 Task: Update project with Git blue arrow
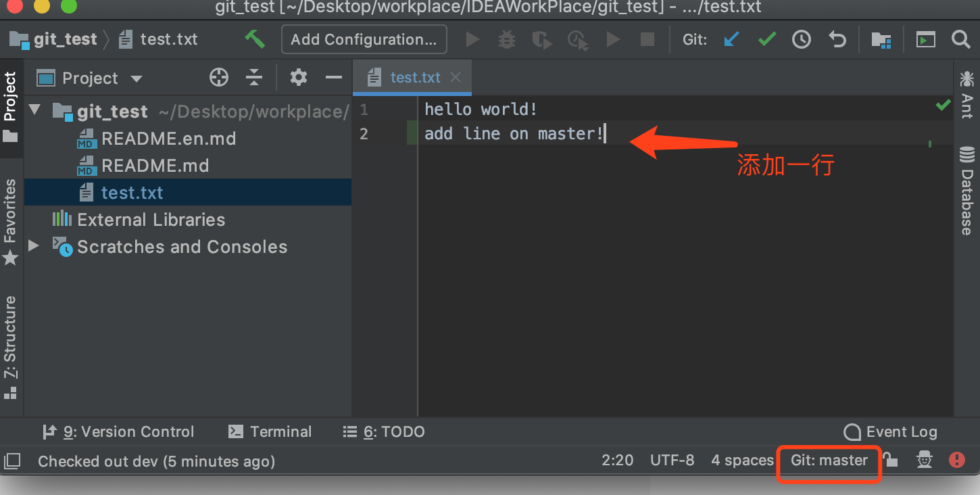pyautogui.click(x=731, y=39)
